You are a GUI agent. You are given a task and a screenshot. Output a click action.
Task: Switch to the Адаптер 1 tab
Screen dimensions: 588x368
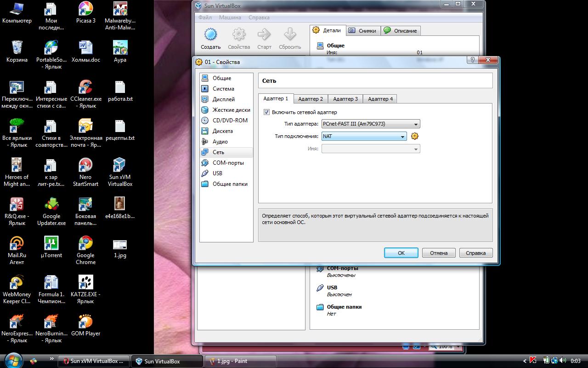[276, 98]
